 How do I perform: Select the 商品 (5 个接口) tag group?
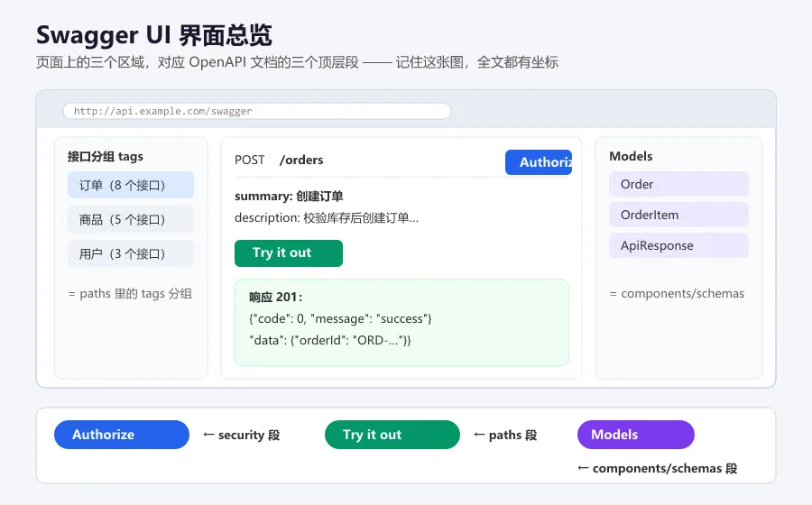pyautogui.click(x=131, y=219)
